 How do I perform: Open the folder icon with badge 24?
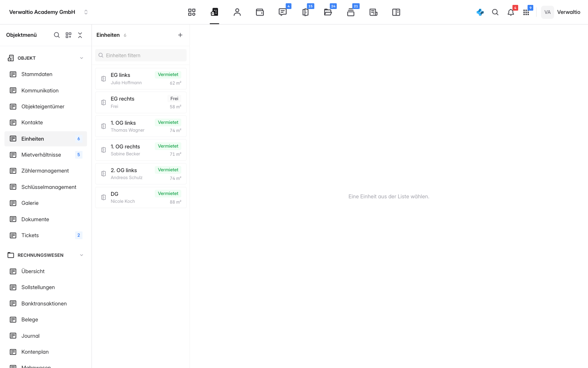tap(328, 12)
